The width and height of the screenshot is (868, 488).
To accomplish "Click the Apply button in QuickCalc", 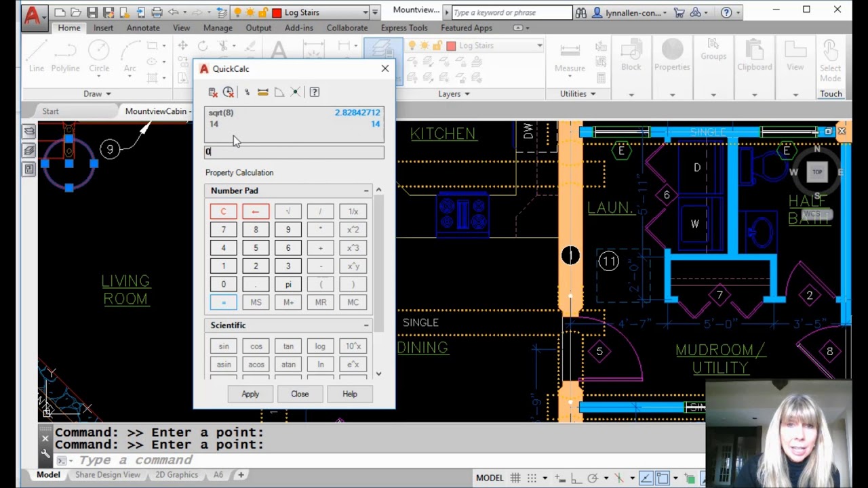I will 250,394.
